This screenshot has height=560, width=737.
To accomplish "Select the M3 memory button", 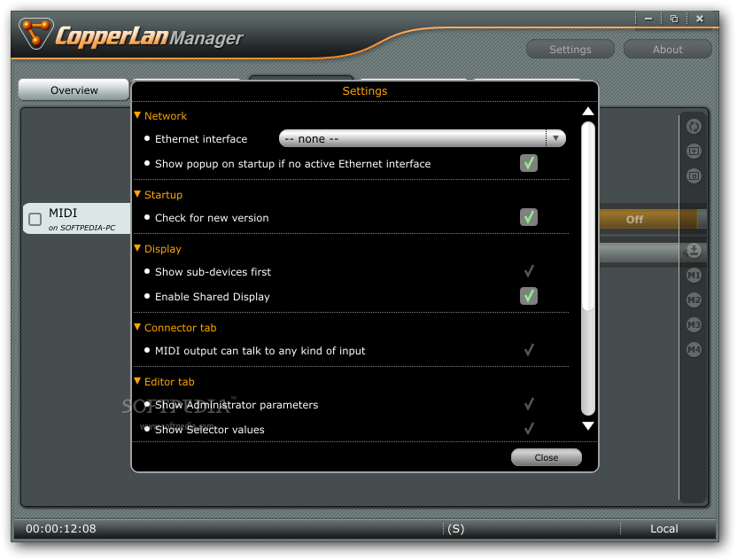I will tap(694, 325).
